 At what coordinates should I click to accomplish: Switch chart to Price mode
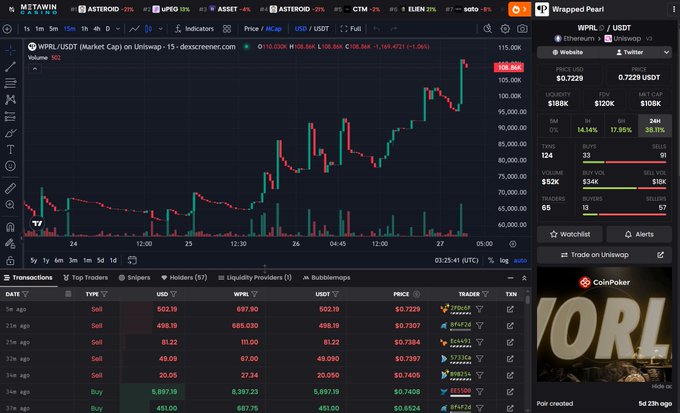pyautogui.click(x=251, y=29)
